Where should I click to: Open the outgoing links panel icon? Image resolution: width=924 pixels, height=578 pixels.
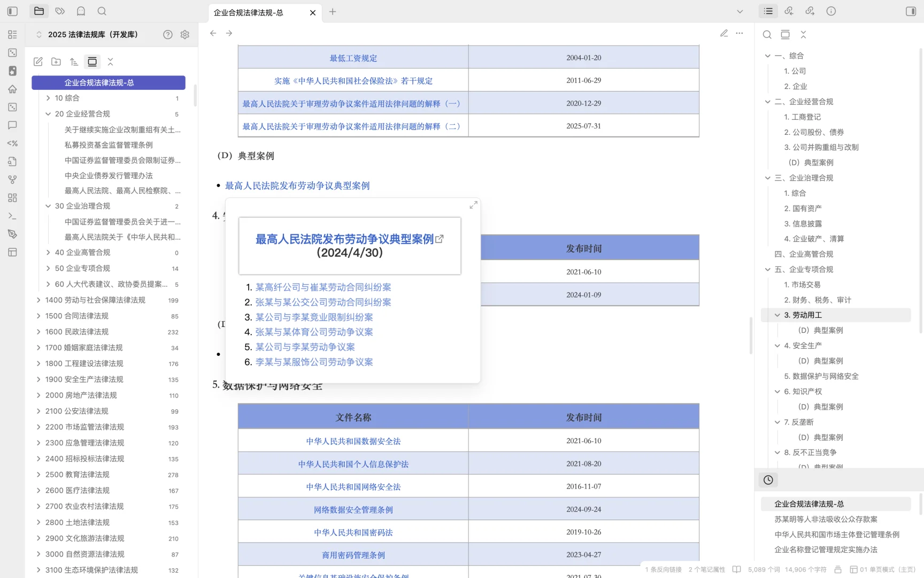810,11
